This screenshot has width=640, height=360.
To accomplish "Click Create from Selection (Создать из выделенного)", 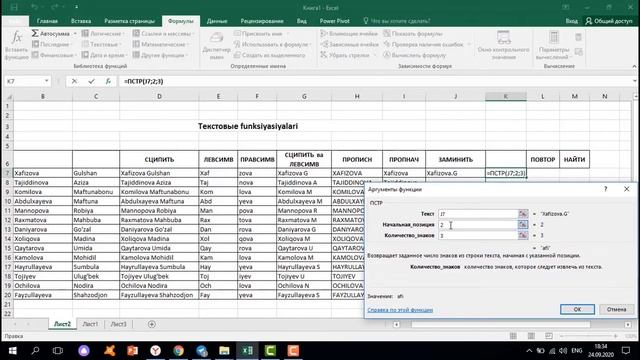I will (x=270, y=55).
